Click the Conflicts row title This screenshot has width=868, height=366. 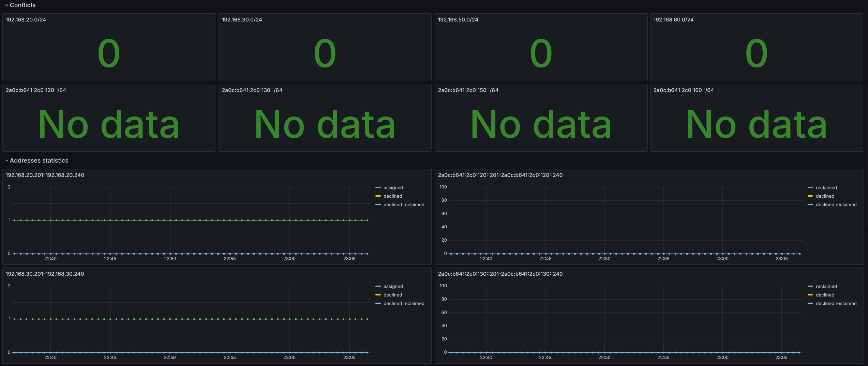click(x=23, y=5)
